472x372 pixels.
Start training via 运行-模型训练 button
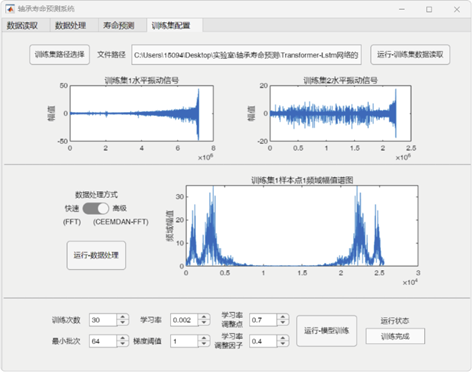pyautogui.click(x=327, y=331)
